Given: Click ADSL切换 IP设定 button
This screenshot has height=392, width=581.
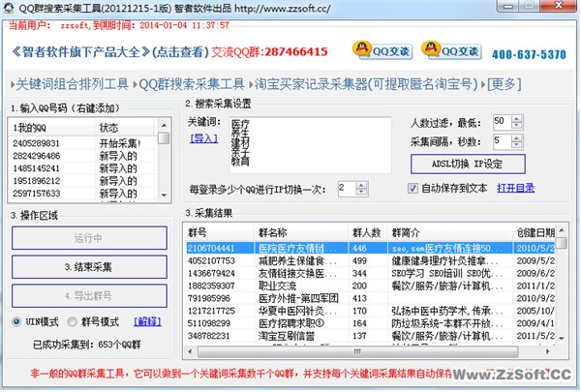Looking at the screenshot, I should [468, 164].
